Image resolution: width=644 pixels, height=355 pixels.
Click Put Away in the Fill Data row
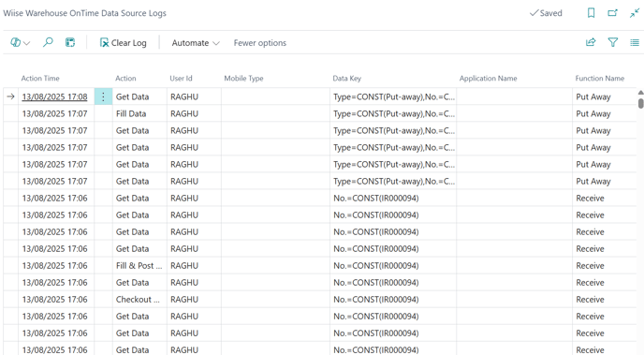point(604,114)
